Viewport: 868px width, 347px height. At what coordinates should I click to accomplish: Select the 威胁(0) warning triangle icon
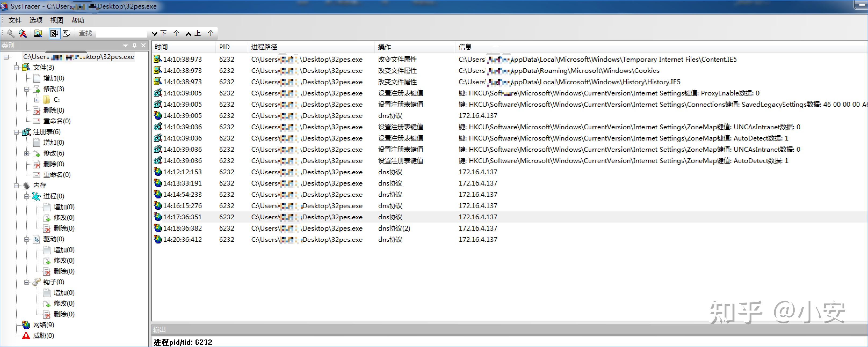(x=26, y=335)
